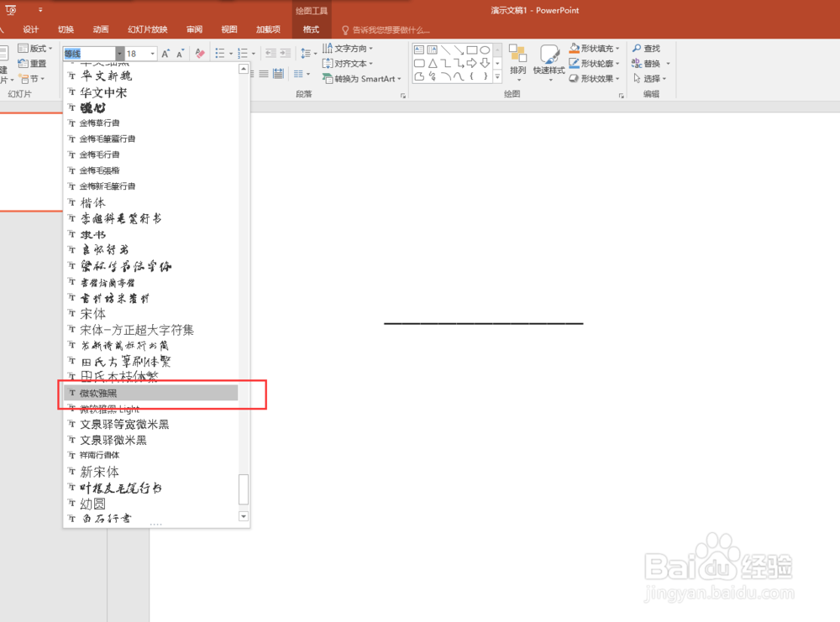Select the straight line shape

[x=446, y=50]
